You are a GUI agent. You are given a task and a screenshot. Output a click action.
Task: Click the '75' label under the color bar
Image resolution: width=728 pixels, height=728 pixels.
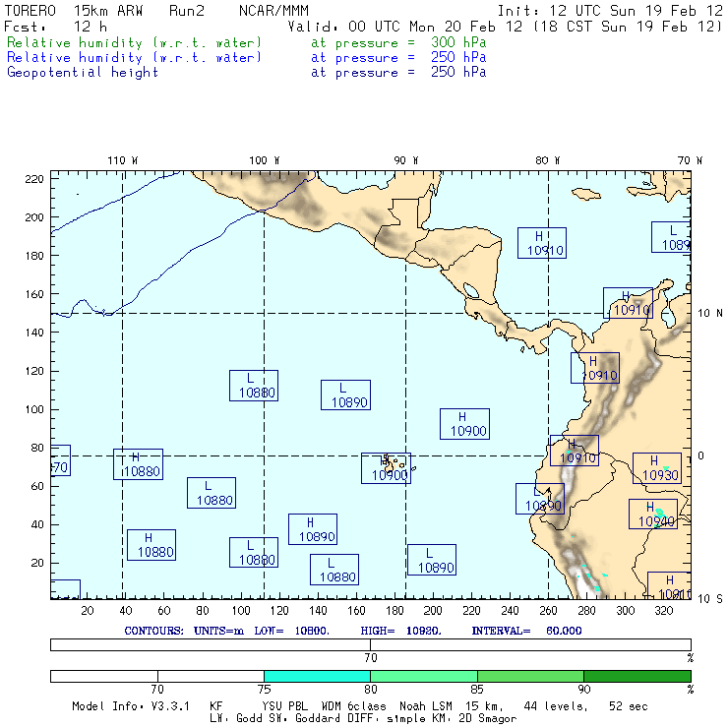tap(265, 690)
